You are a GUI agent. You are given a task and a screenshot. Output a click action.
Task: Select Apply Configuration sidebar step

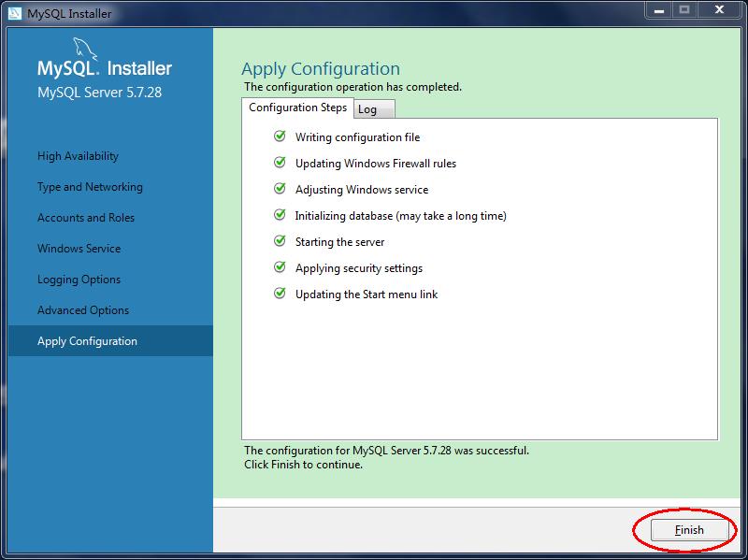pyautogui.click(x=110, y=341)
